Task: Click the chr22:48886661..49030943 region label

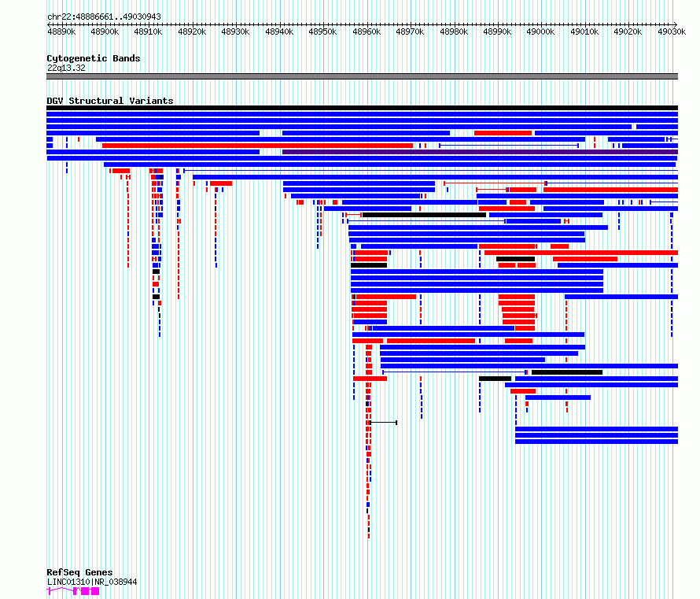Action: pyautogui.click(x=104, y=17)
